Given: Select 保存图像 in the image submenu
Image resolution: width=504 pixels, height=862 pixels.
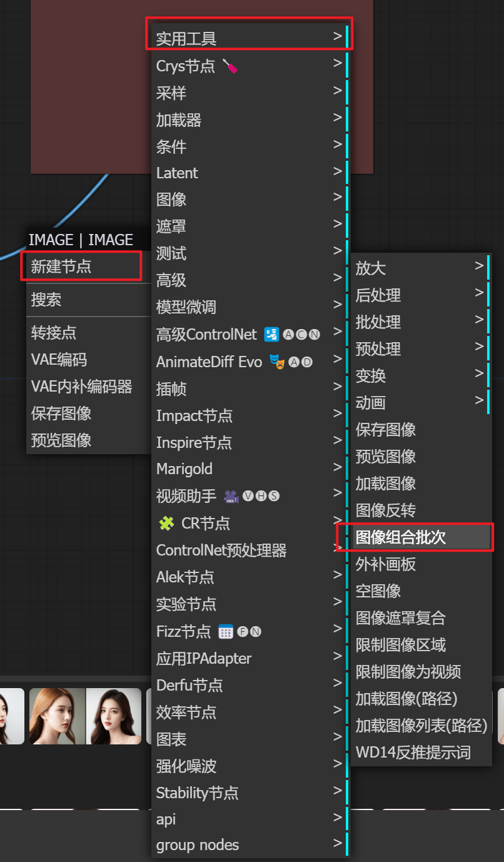Looking at the screenshot, I should point(421,429).
